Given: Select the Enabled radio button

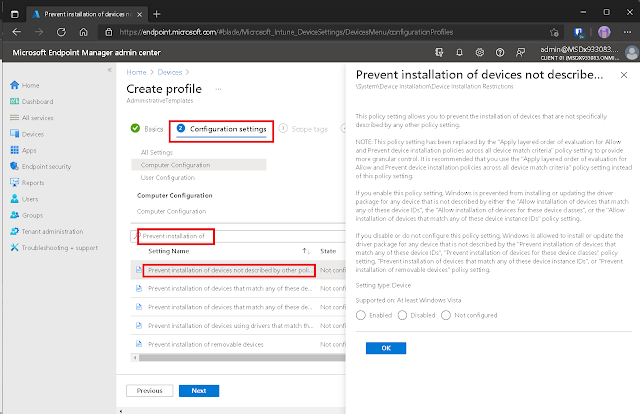Looking at the screenshot, I should [x=361, y=313].
